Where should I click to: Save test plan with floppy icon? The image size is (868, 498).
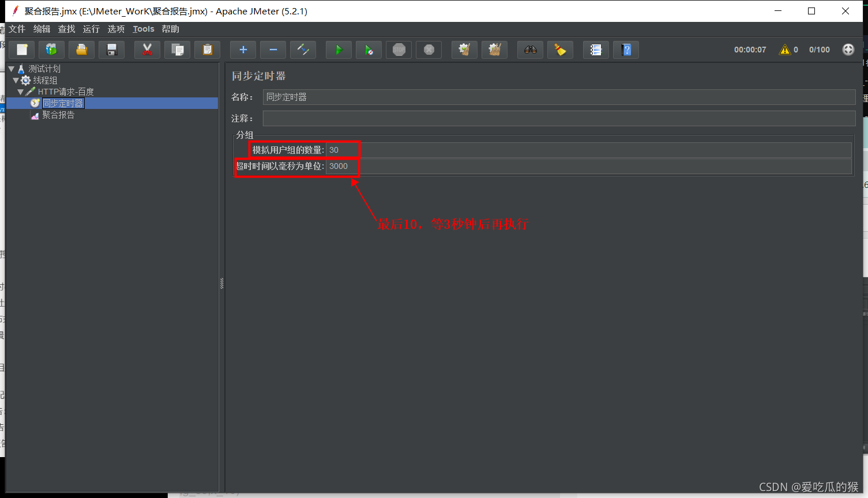[111, 50]
